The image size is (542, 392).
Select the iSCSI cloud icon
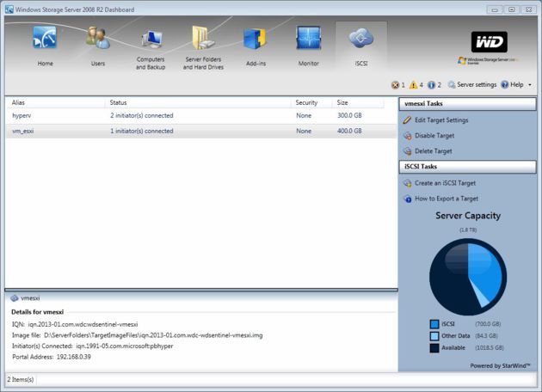360,38
